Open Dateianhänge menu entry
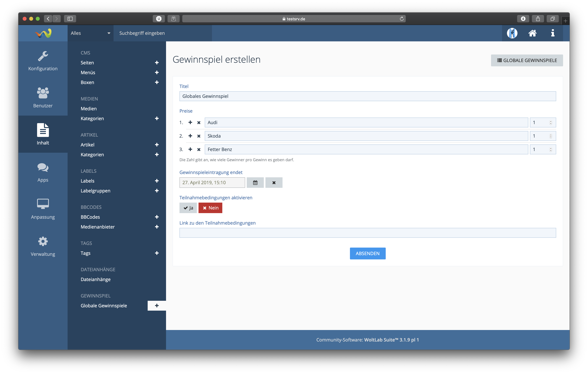The height and width of the screenshot is (374, 588). [x=95, y=279]
